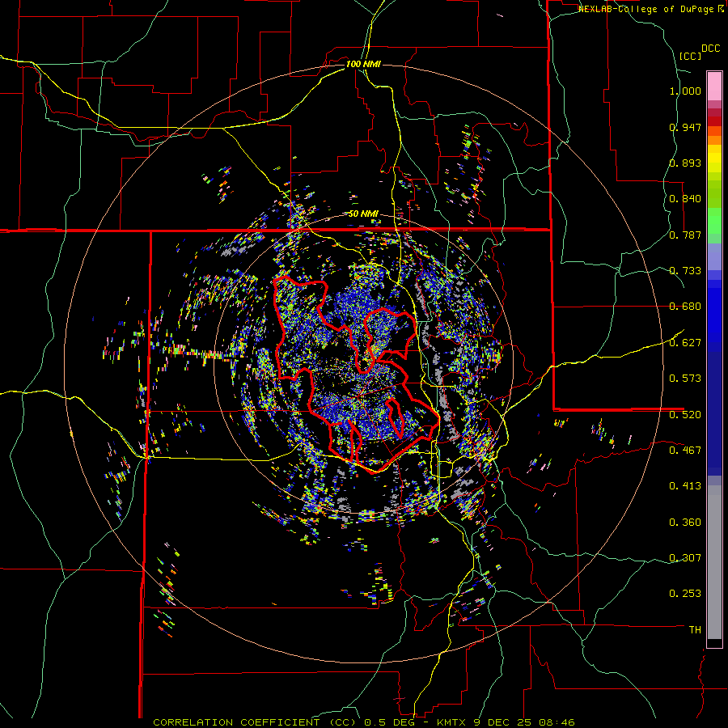This screenshot has height=728, width=728.
Task: Click the 0.787 legend value
Action: [685, 235]
